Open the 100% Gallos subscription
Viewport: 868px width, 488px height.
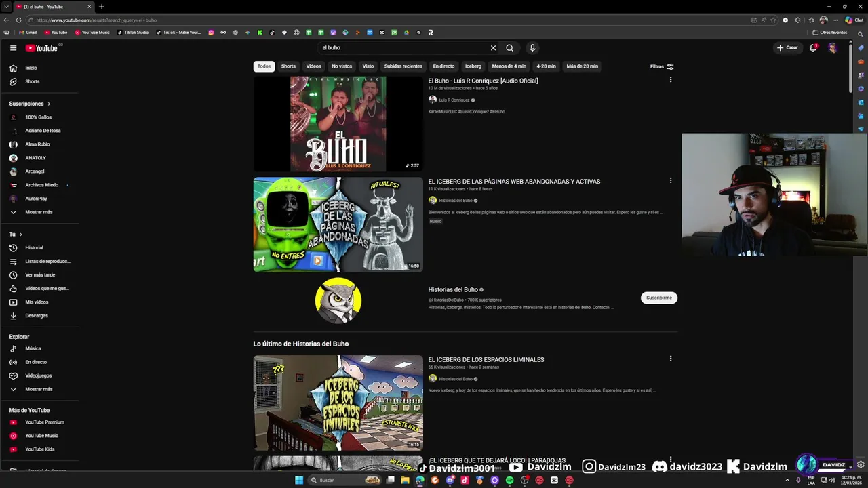(x=39, y=117)
